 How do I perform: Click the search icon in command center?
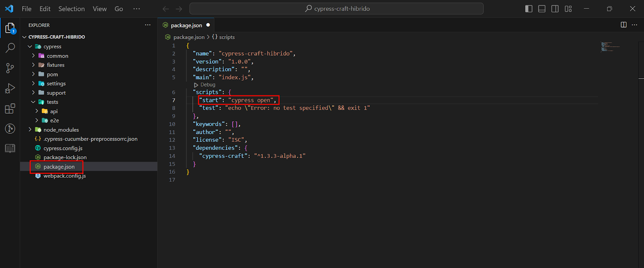(x=309, y=8)
